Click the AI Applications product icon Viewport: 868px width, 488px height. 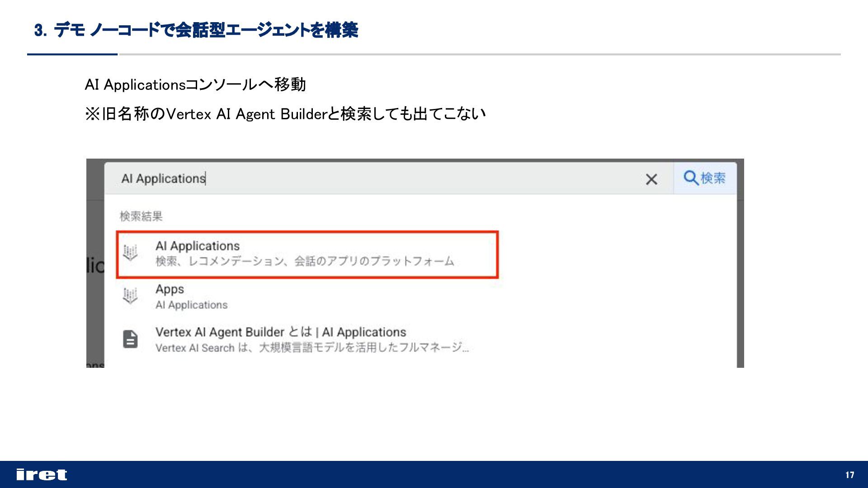130,253
